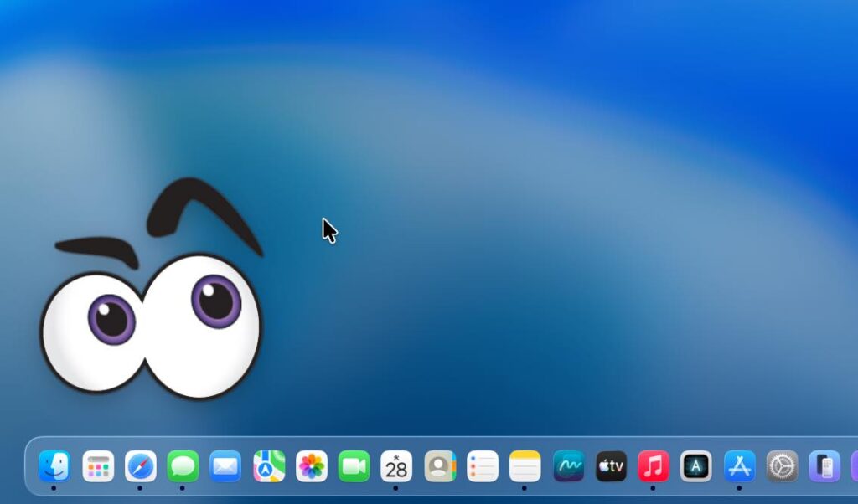This screenshot has width=858, height=504.
Task: Open Launchpad app grid
Action: [x=98, y=466]
